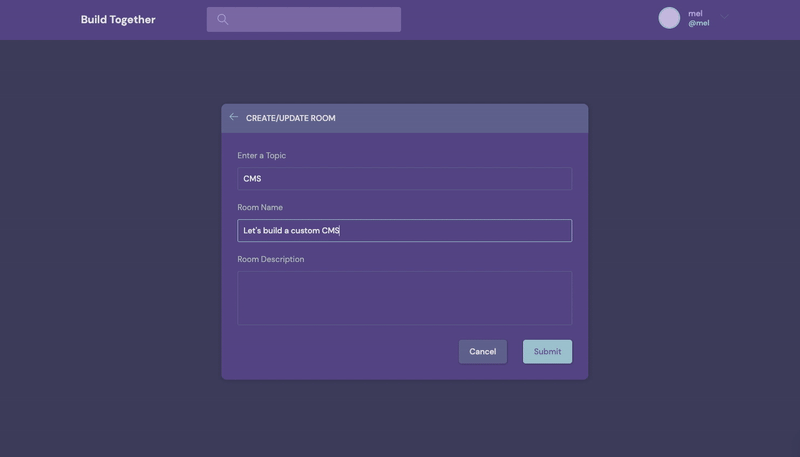
Task: Click the Enter a Topic field containing CMS
Action: point(405,179)
